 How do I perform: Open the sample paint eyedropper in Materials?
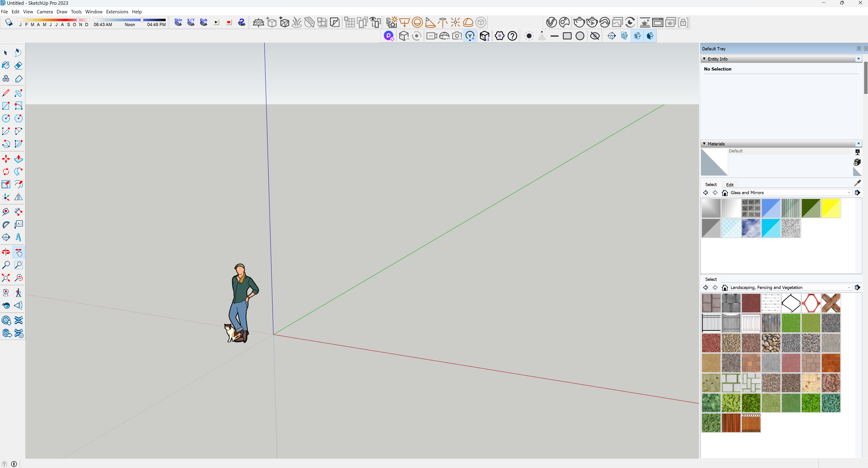click(858, 183)
